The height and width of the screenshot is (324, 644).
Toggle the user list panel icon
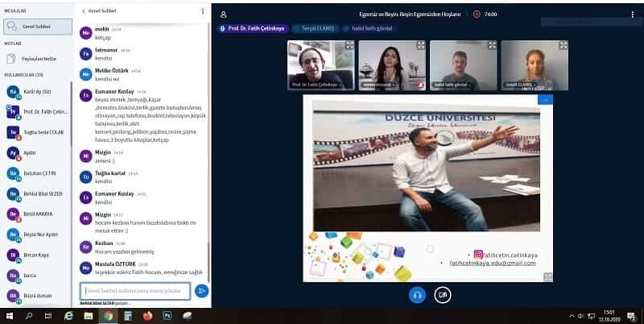point(223,14)
